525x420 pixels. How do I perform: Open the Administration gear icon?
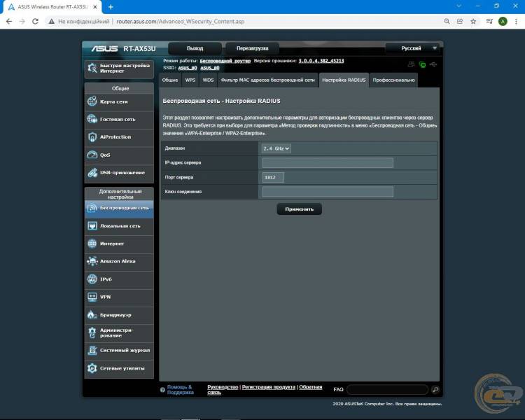pyautogui.click(x=92, y=332)
